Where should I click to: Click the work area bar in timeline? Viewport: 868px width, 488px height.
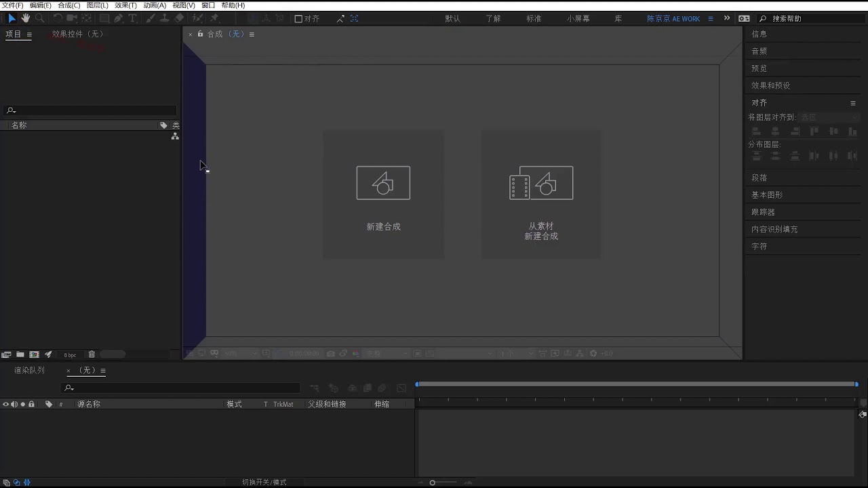coord(637,384)
